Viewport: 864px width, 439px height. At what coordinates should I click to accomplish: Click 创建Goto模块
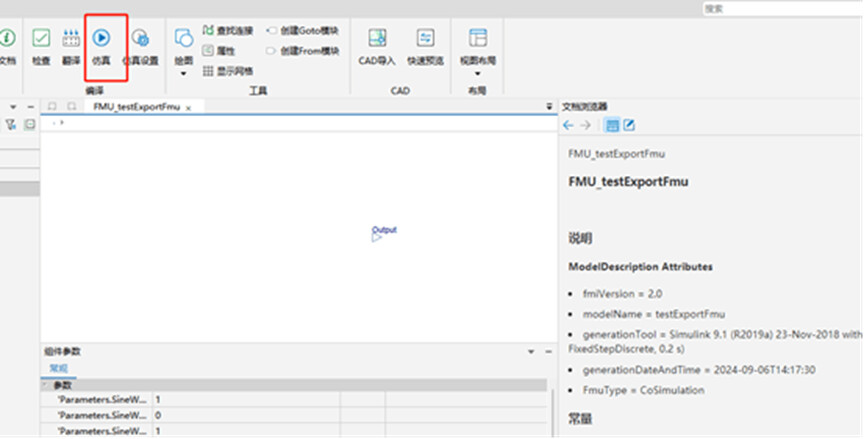[303, 31]
